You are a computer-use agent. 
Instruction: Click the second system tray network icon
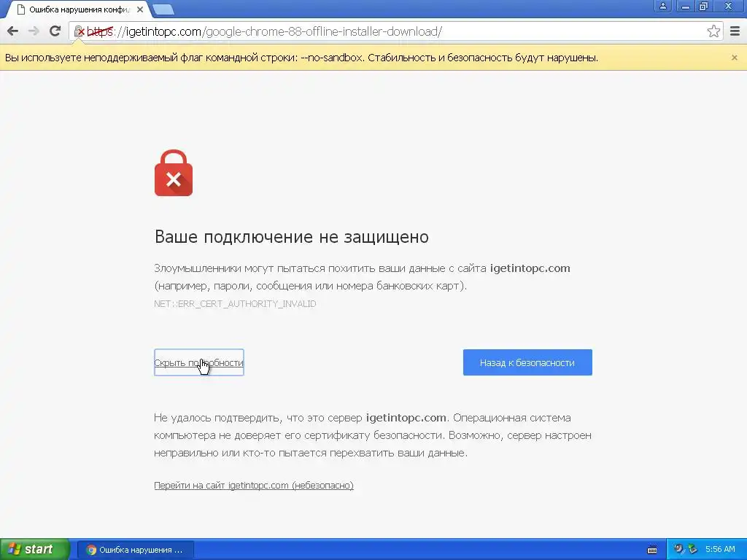(x=692, y=549)
